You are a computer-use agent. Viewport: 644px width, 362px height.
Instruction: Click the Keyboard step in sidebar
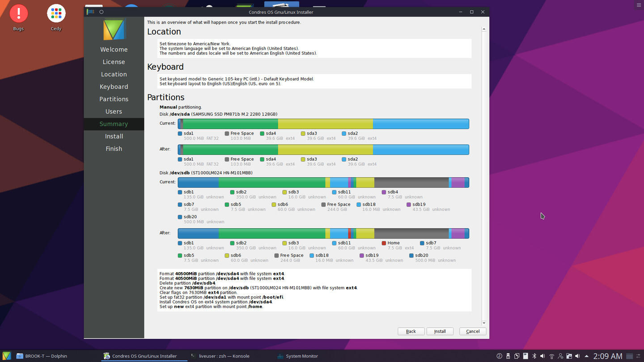(x=114, y=87)
